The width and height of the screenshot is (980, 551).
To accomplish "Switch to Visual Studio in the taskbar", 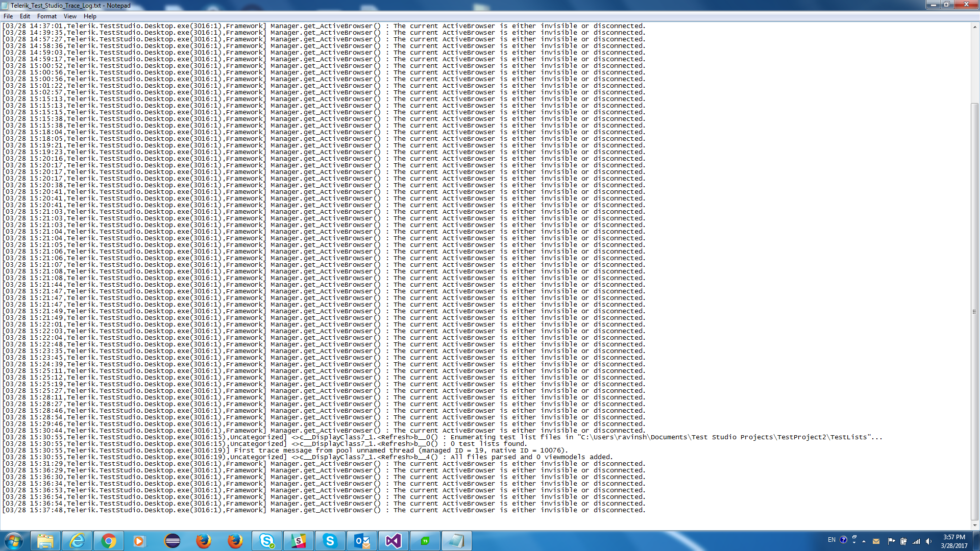I will click(x=393, y=541).
